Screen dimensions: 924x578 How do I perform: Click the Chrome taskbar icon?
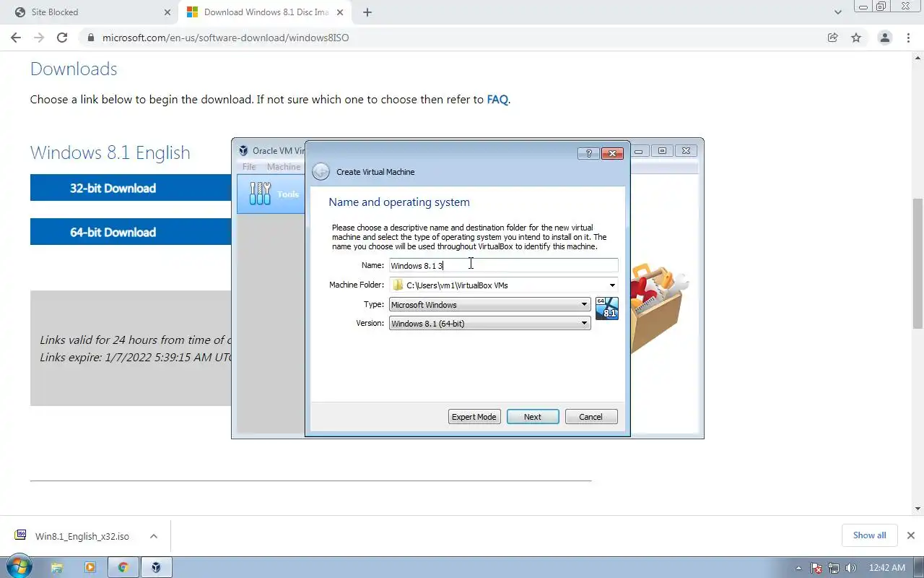123,568
